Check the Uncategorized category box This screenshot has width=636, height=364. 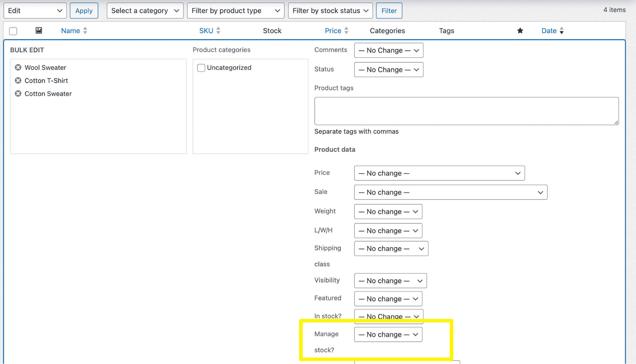[x=201, y=68]
